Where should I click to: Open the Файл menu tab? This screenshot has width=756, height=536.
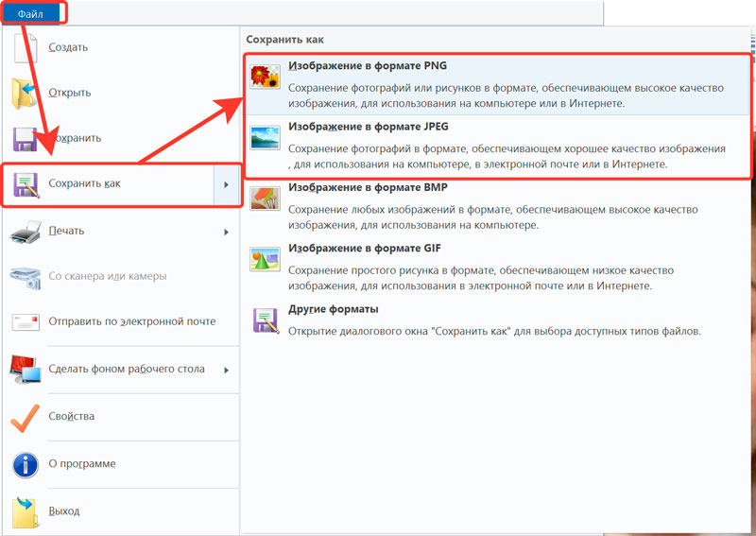click(x=30, y=13)
